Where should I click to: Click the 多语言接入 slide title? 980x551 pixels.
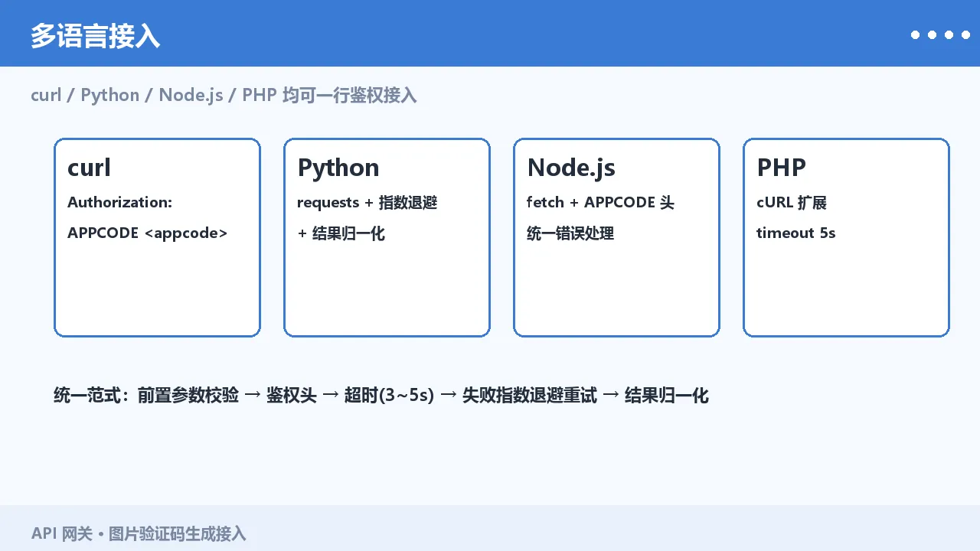pyautogui.click(x=95, y=36)
